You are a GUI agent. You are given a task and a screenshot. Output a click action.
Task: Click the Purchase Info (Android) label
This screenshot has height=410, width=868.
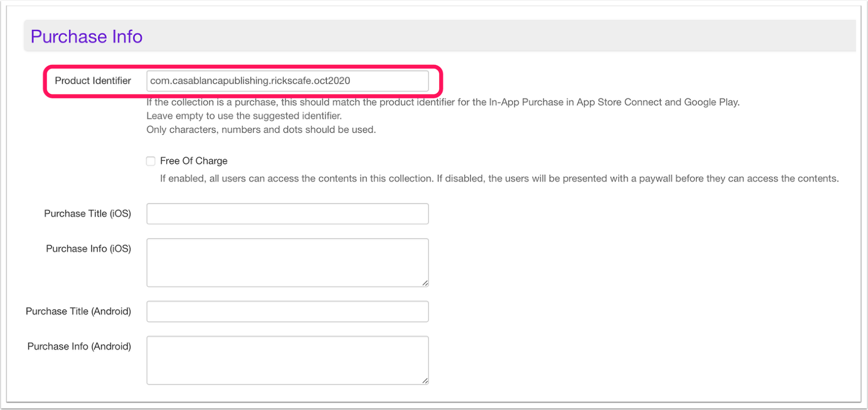click(x=79, y=346)
